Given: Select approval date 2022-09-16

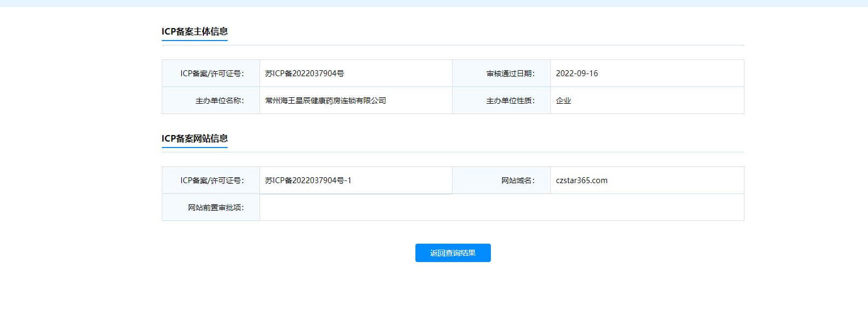Looking at the screenshot, I should pyautogui.click(x=577, y=73).
